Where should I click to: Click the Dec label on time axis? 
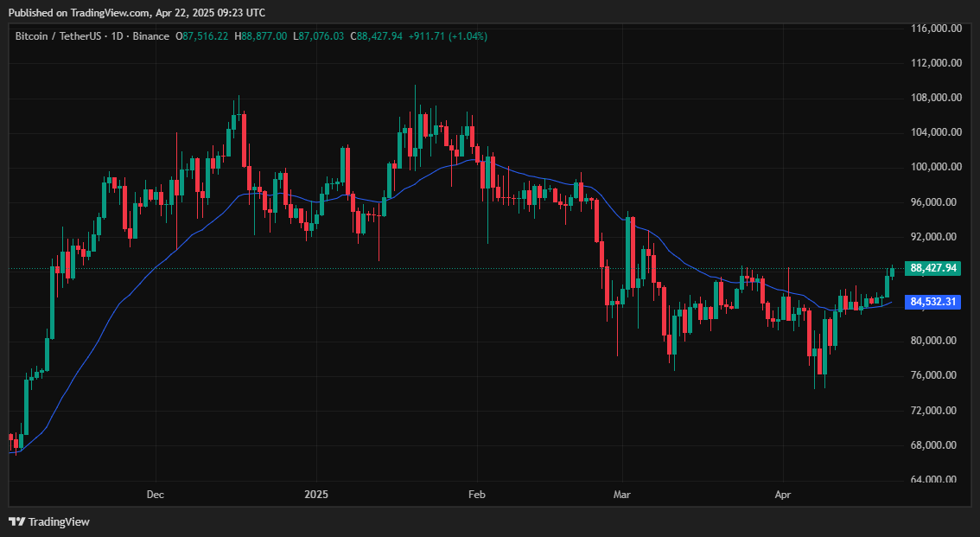point(155,495)
